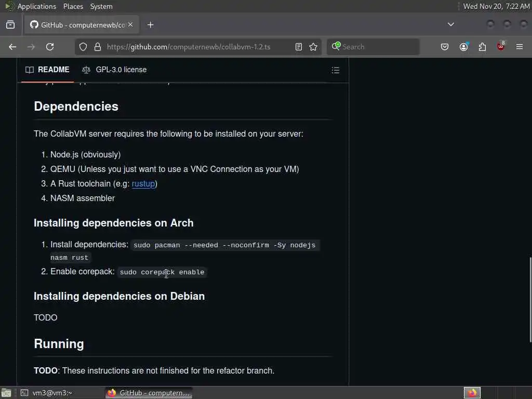Click the tracking protection shield icon

pos(83,47)
